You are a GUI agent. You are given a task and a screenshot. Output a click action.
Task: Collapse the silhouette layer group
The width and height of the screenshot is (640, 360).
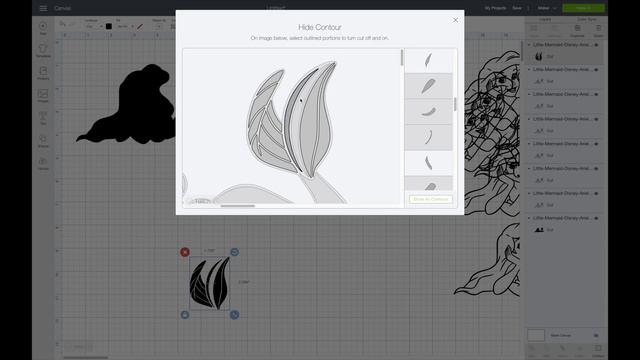pyautogui.click(x=529, y=218)
